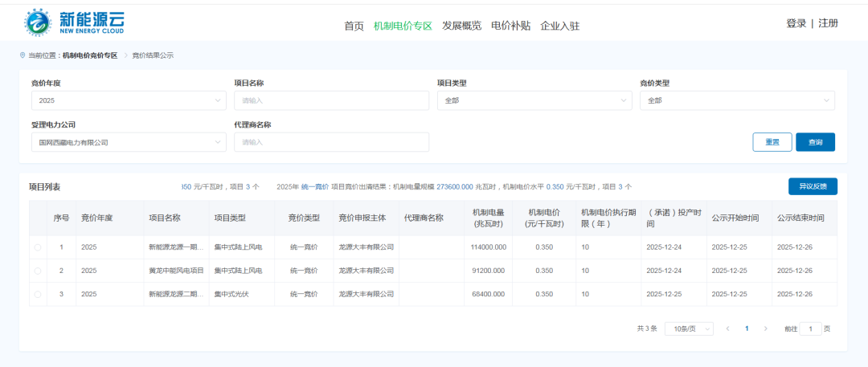Select radio button for row 3
This screenshot has height=367, width=868.
38,295
